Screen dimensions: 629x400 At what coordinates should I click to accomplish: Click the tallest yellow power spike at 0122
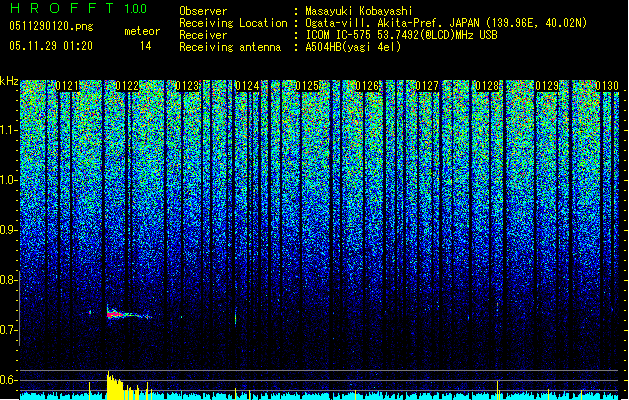tap(108, 385)
